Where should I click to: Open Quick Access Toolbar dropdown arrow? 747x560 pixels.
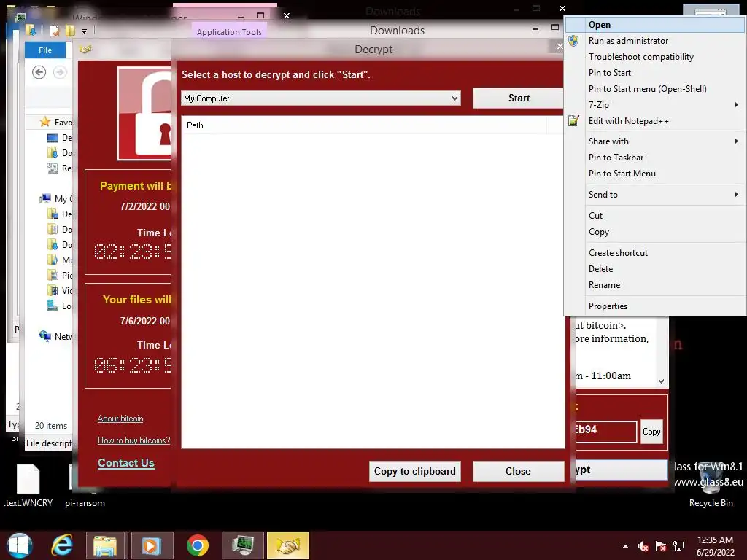point(84,31)
